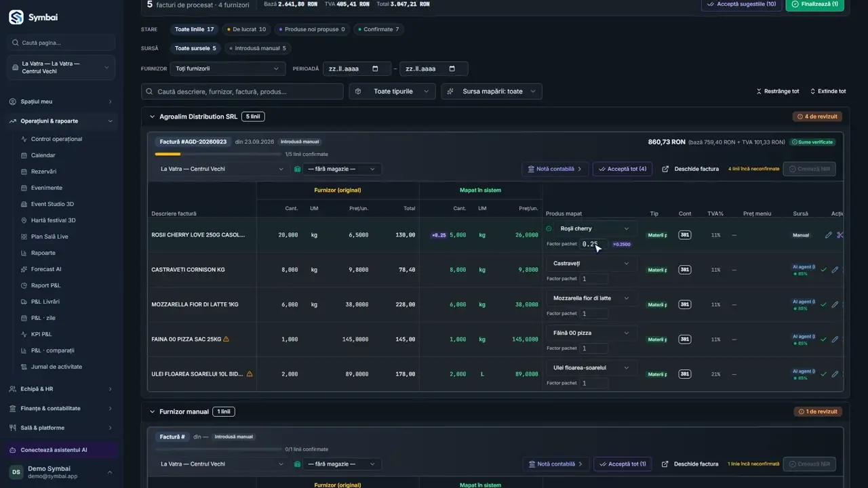Click the Factor pachet field in the Castraveți row
This screenshot has height=488, width=868.
tap(593, 279)
